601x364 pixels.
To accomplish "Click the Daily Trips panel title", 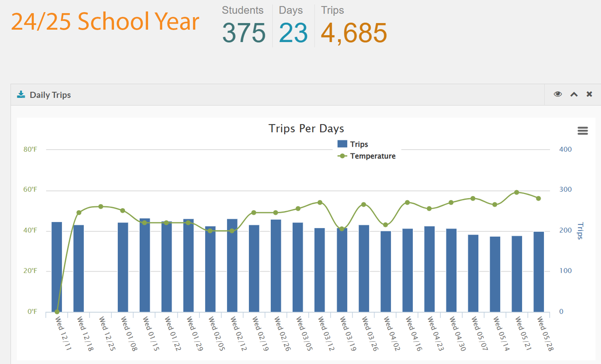I will point(50,95).
